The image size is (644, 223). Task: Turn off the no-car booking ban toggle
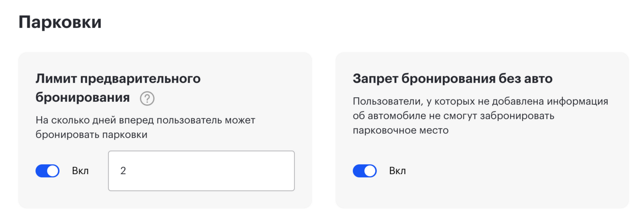tap(365, 171)
